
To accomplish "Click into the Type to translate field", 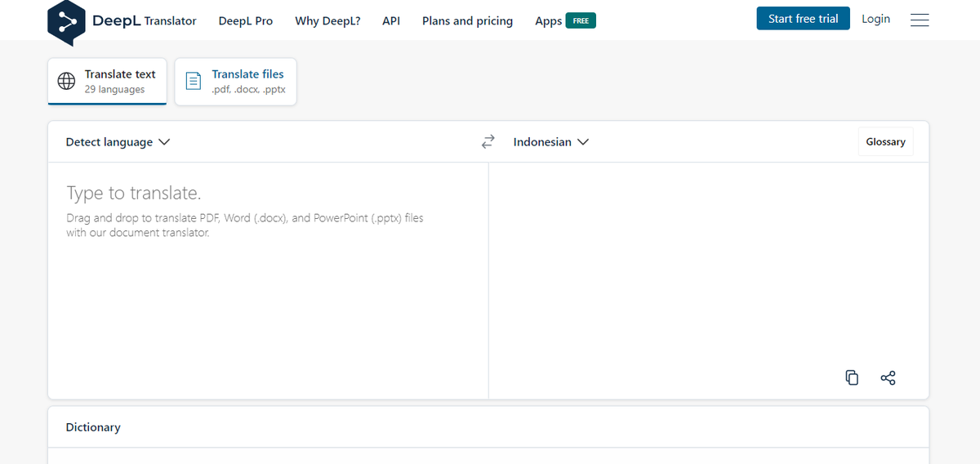I will point(268,280).
